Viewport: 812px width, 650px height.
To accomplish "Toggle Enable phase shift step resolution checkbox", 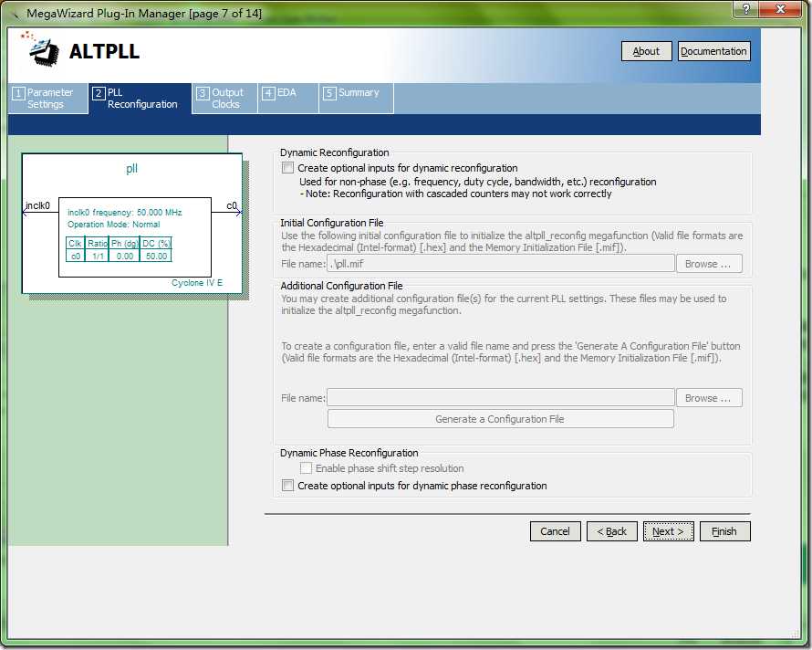I will click(x=306, y=468).
